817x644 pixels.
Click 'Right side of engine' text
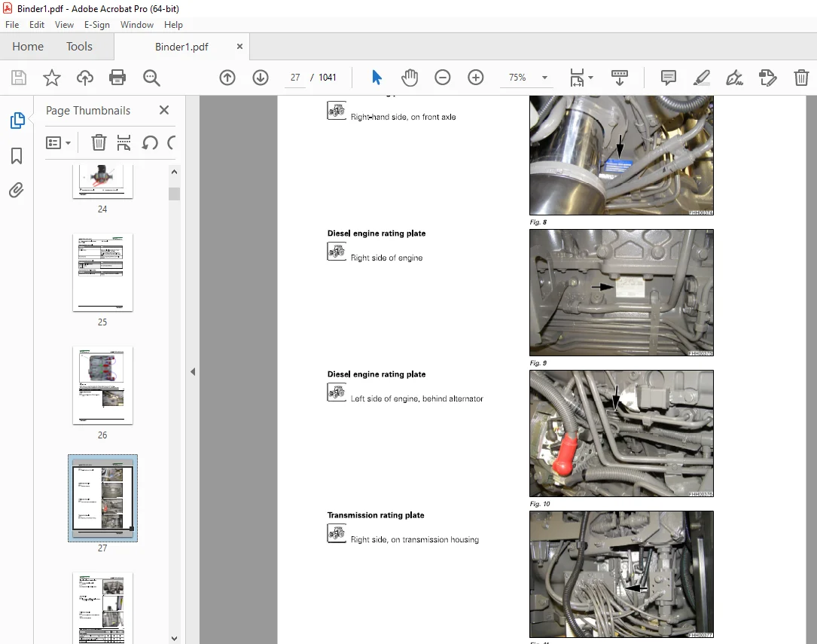point(386,258)
